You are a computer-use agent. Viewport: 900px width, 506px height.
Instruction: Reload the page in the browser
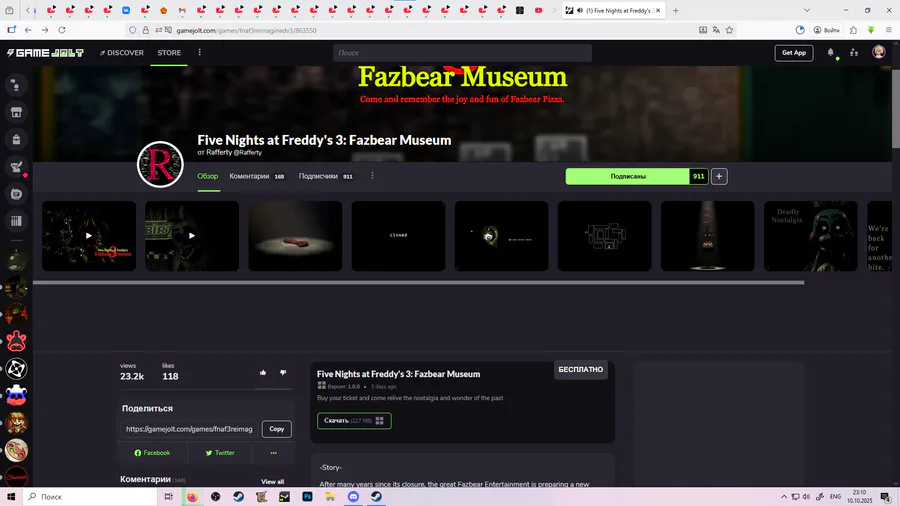(62, 30)
